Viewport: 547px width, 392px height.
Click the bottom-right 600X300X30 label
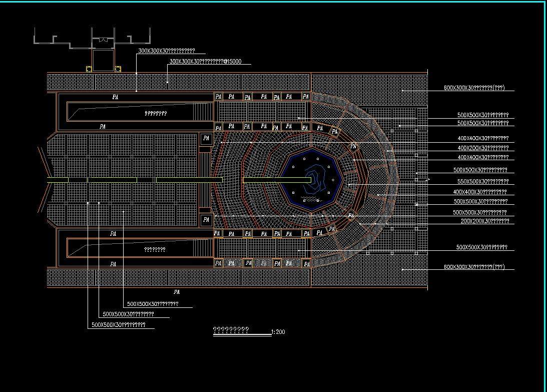474,267
